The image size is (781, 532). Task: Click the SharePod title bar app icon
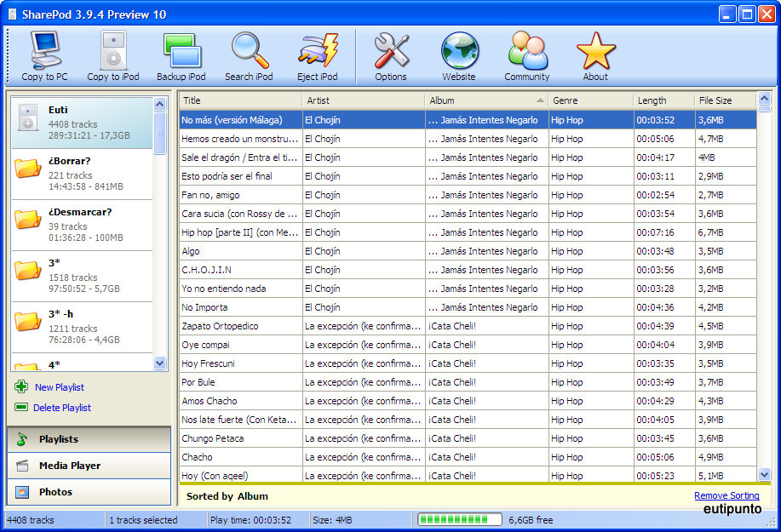(x=13, y=14)
